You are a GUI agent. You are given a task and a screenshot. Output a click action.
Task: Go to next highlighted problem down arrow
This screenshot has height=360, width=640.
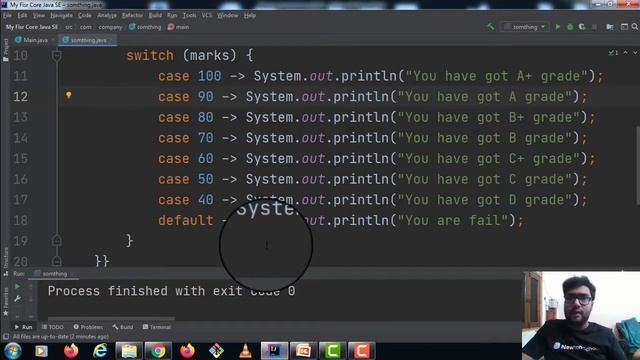[635, 53]
